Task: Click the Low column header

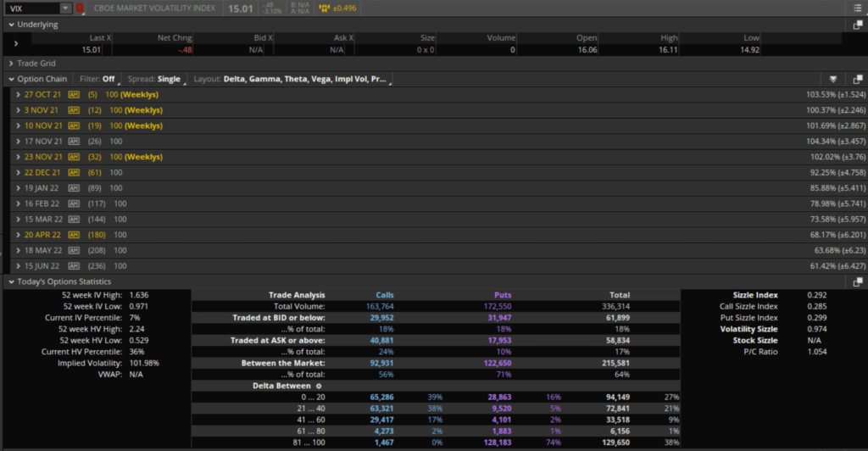Action: (751, 37)
